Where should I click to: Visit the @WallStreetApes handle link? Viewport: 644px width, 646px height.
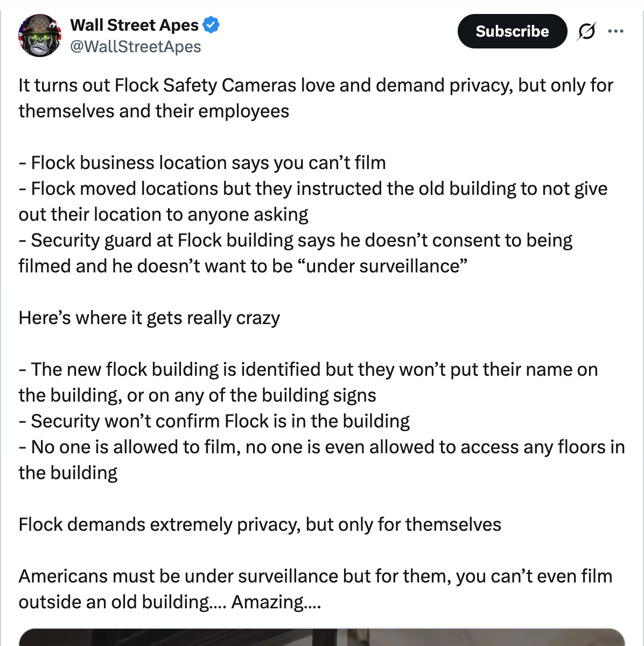point(136,47)
